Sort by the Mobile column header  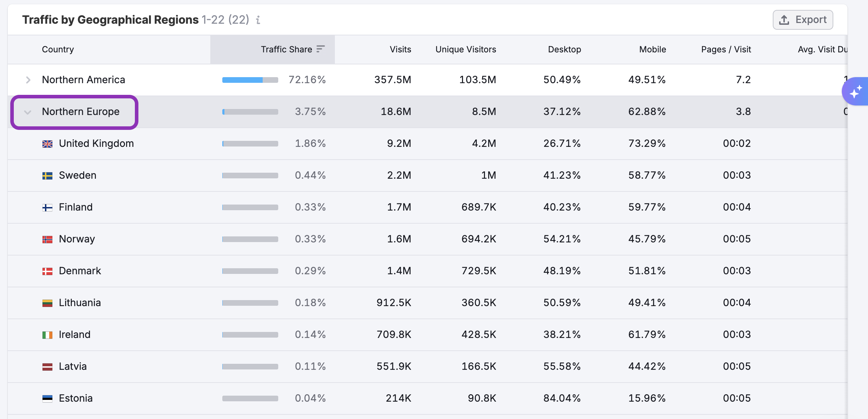[x=652, y=50]
